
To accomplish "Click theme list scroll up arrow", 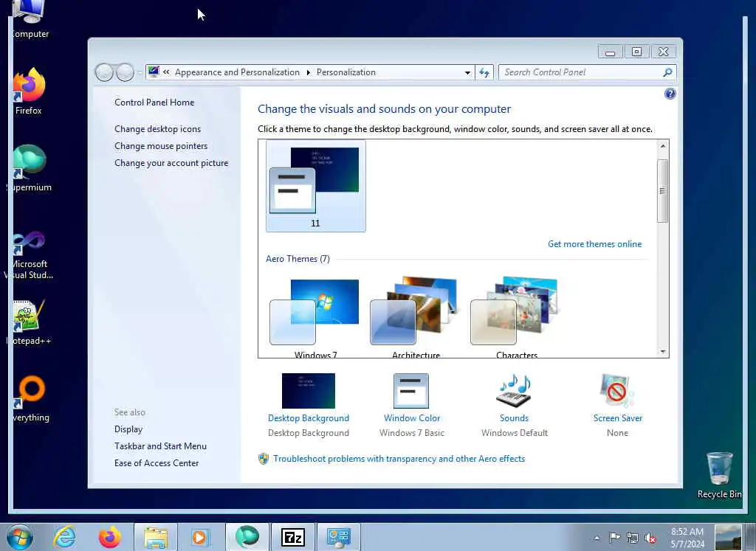I will click(x=663, y=146).
